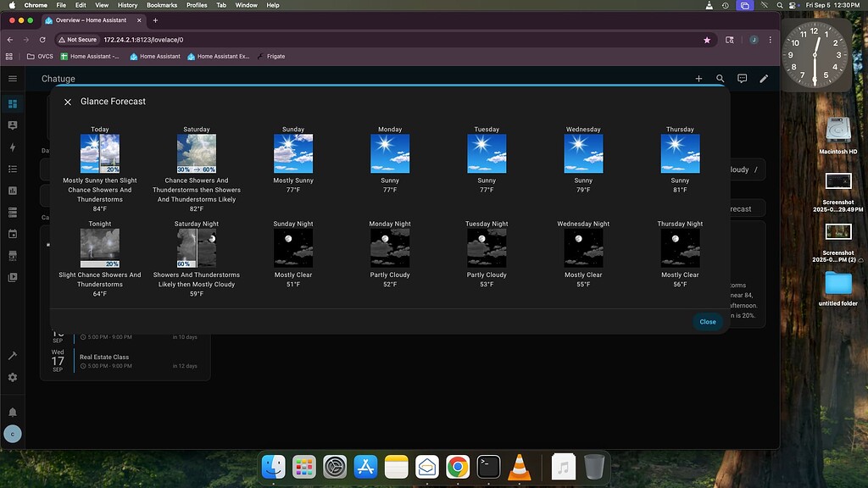868x488 pixels.
Task: Click the Close button in the Glance Forecast dialog
Action: point(708,322)
